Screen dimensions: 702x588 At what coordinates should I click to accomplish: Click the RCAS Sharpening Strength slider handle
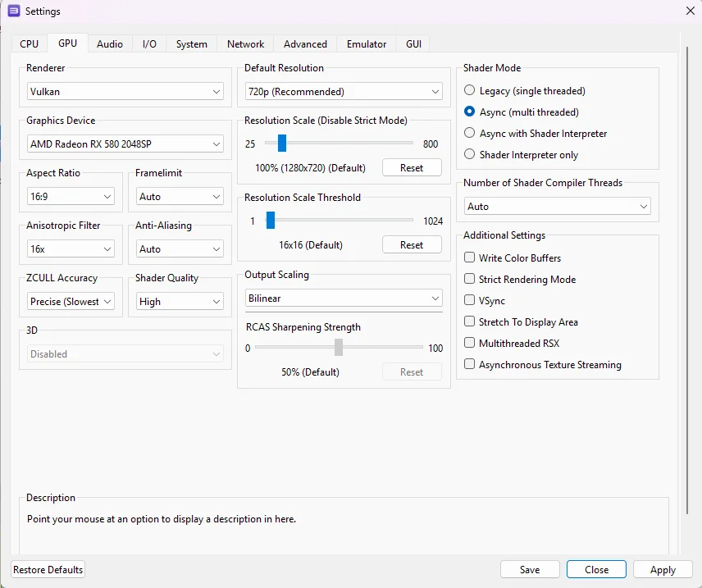[x=339, y=347]
